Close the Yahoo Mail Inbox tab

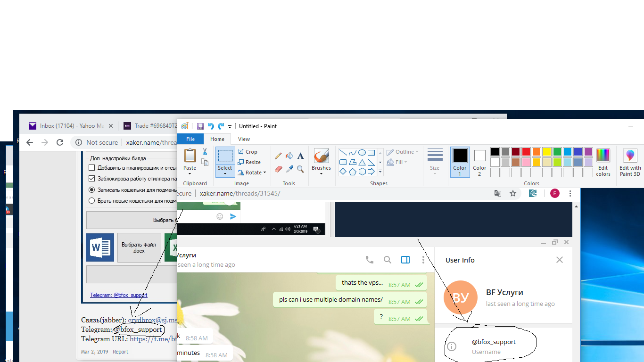pyautogui.click(x=111, y=126)
